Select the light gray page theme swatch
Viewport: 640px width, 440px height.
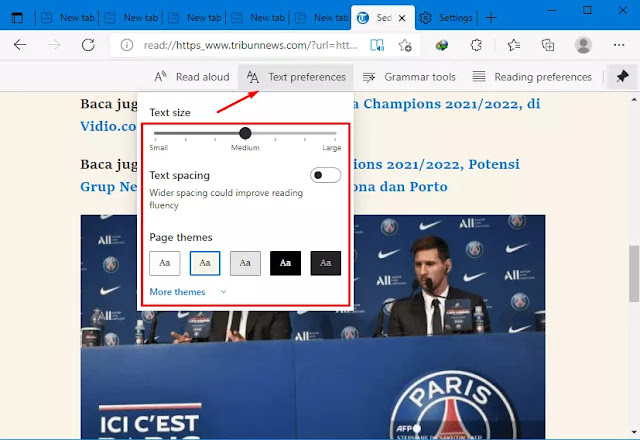[x=245, y=263]
